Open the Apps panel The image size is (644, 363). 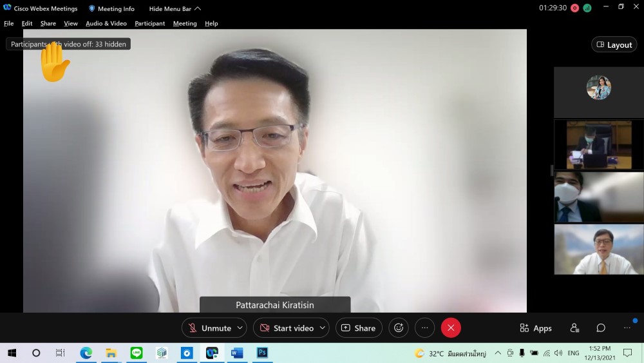(x=536, y=328)
